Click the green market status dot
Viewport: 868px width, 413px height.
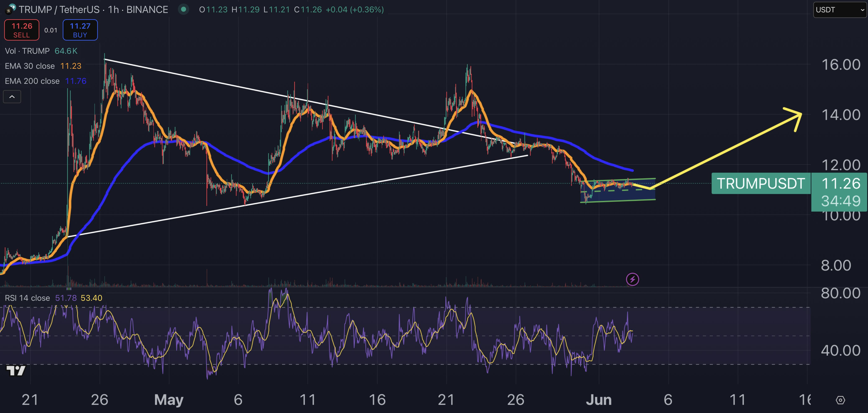click(x=184, y=9)
